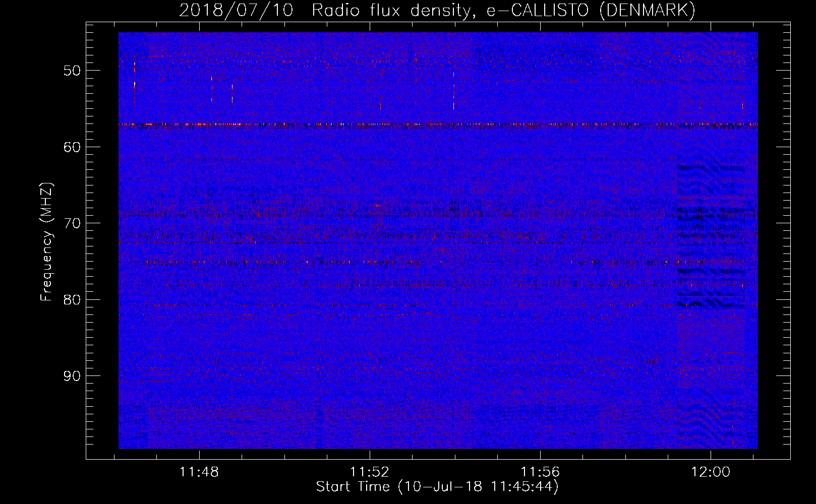Click the 12:00 time tick label

711,472
